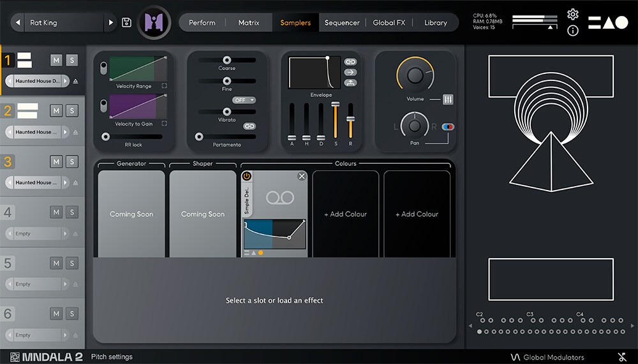
Task: Switch to the Sequencer tab
Action: [x=342, y=23]
